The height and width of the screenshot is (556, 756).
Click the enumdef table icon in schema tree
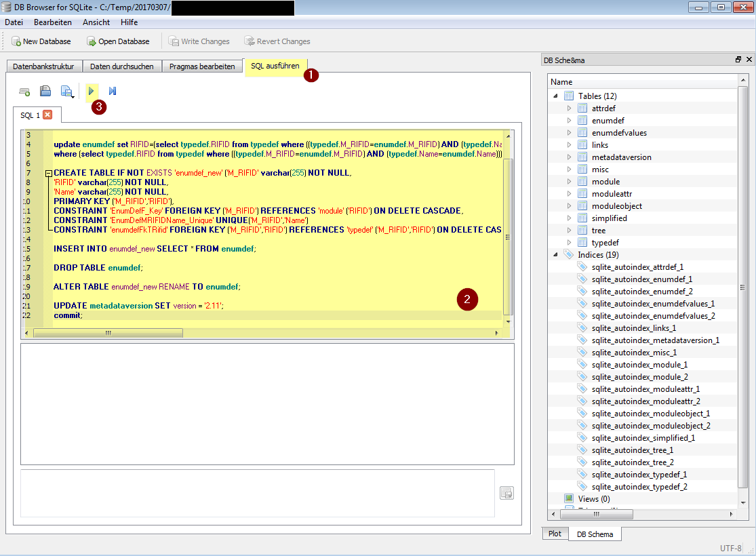[x=582, y=121]
